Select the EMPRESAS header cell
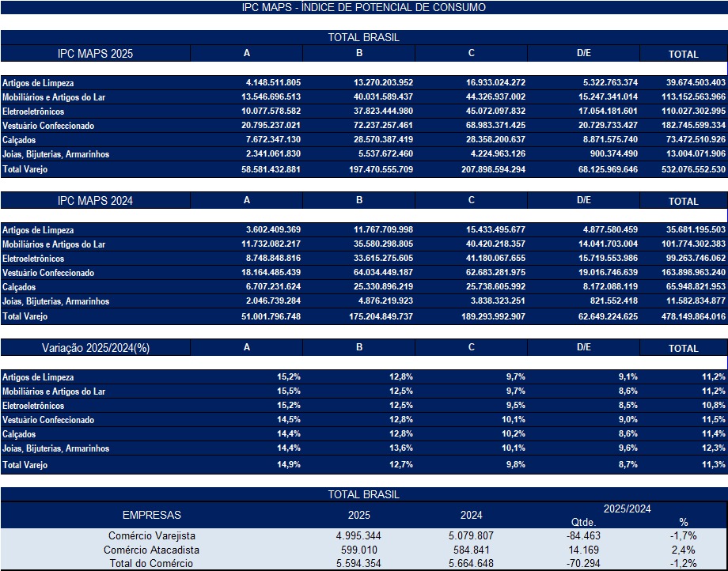Screen dimensions: 728x571 150,515
